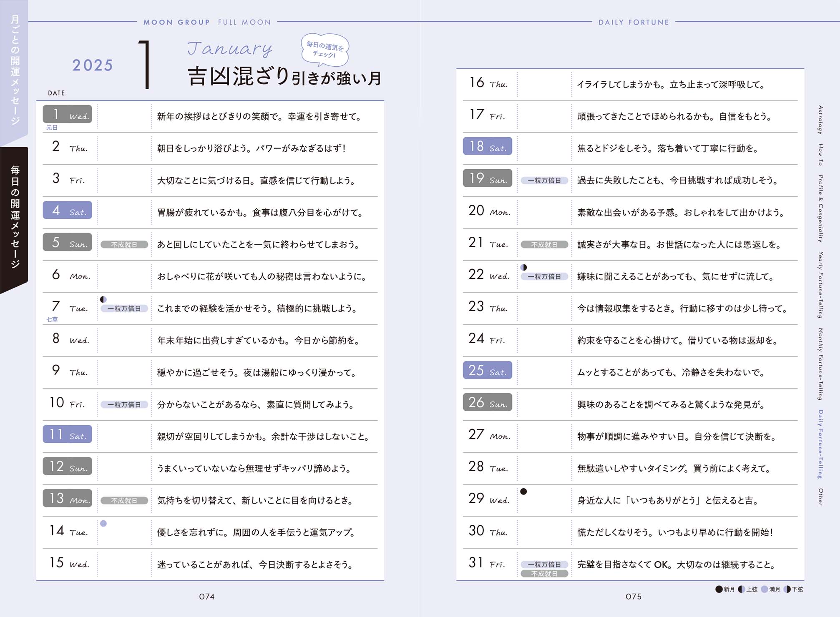840x617 pixels.
Task: Select the date box 1 Wed.
Action: 67,114
